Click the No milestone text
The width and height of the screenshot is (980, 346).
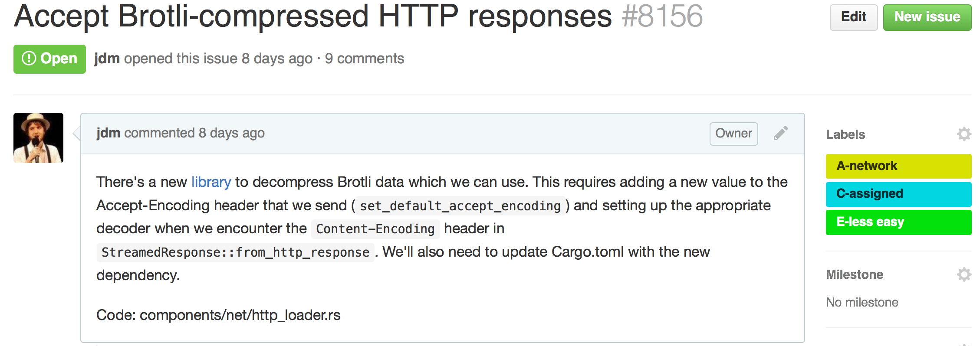[x=862, y=302]
